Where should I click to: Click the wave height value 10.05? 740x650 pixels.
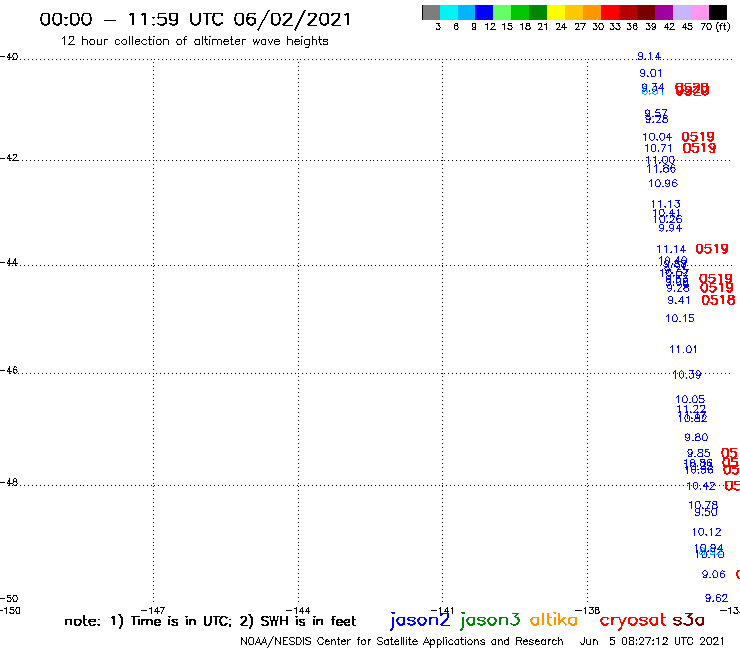(x=690, y=399)
